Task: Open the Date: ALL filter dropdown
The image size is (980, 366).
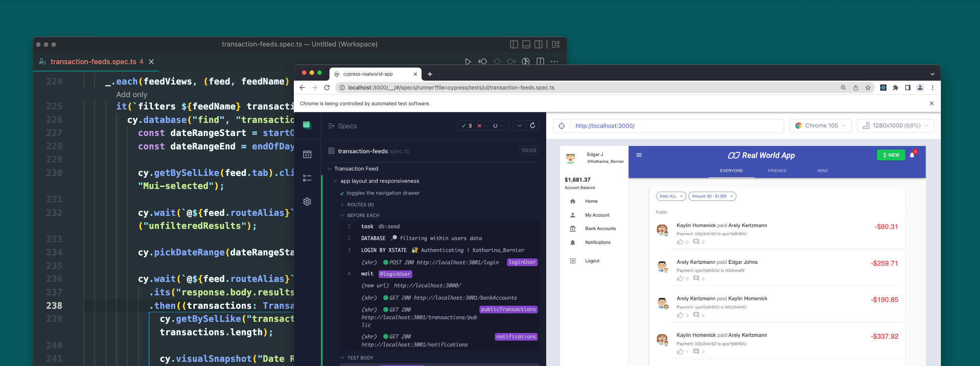Action: (x=670, y=196)
